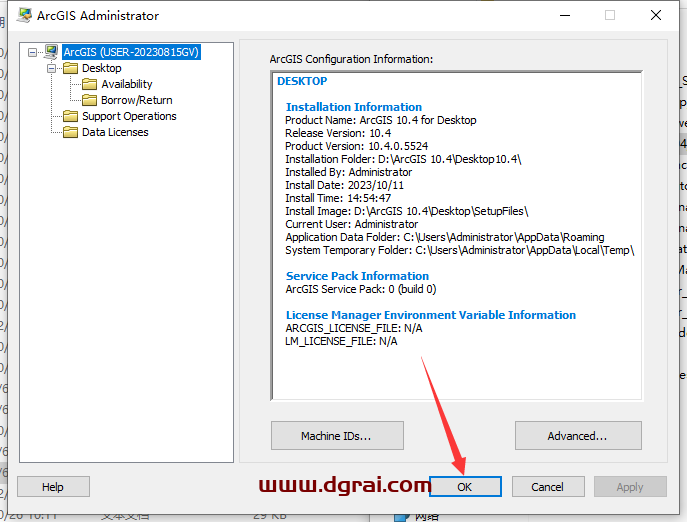Click the Installed By: Administrator line
Screen dimensions: 687x522
point(348,172)
